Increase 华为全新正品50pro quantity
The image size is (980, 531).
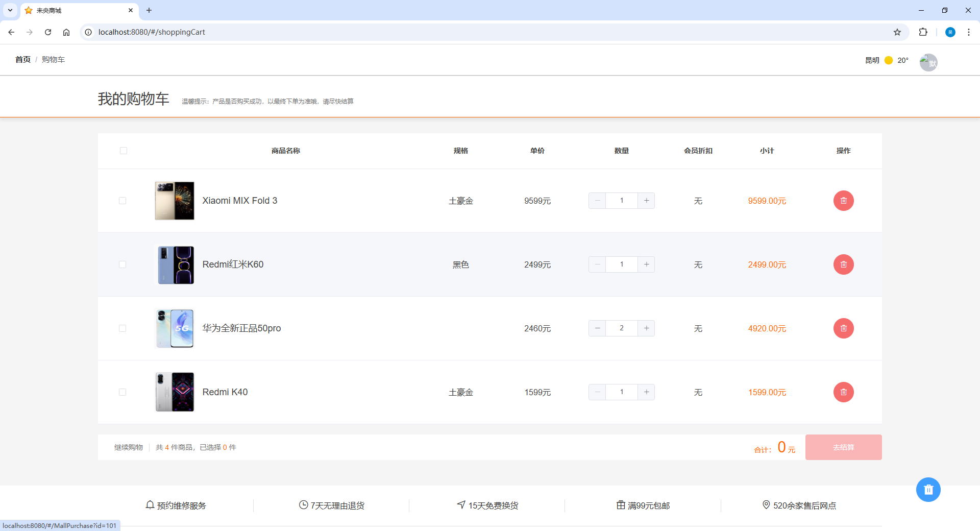pos(646,328)
